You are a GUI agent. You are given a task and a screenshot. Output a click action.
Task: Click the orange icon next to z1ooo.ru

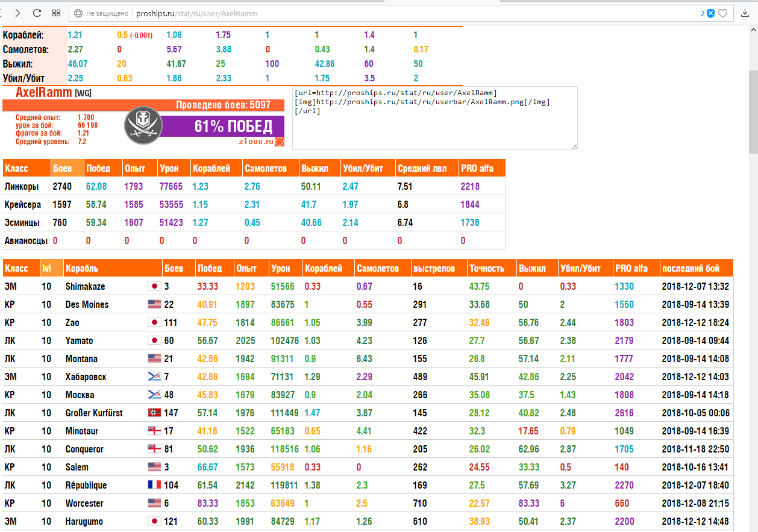click(280, 142)
